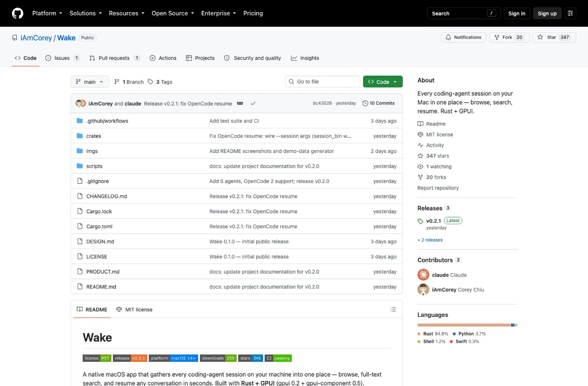Click the Rust 94.8% language entry

[433, 334]
